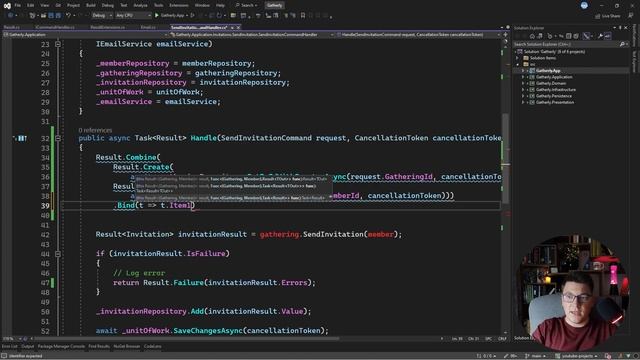The height and width of the screenshot is (360, 640).
Task: Open the Gatherly.App startup project dropdown arrow
Action: pos(187,16)
